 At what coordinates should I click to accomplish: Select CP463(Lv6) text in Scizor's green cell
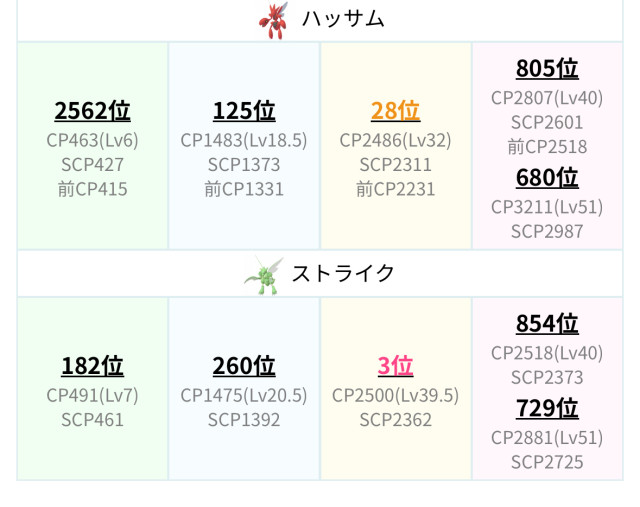point(92,140)
